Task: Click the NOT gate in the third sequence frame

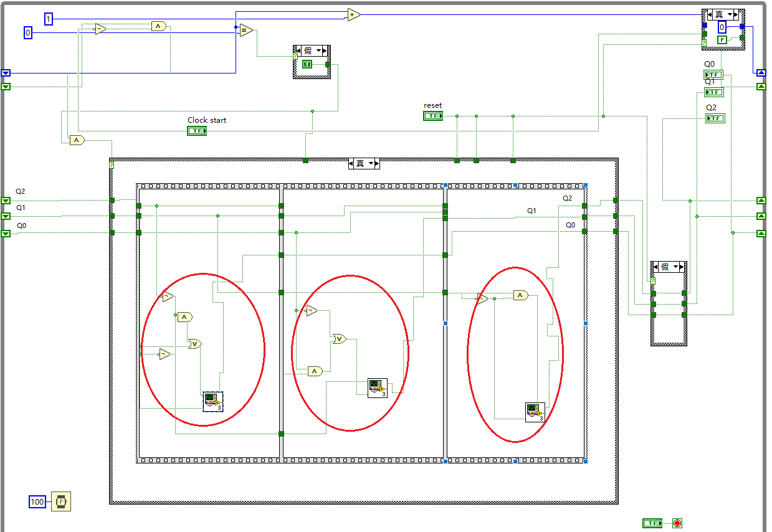Action: coord(480,298)
